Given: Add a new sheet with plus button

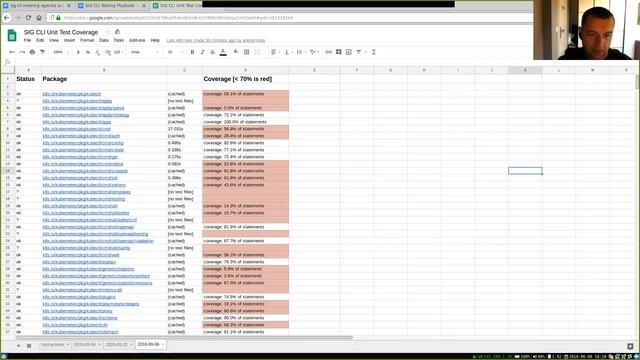Looking at the screenshot, I should [x=18, y=345].
